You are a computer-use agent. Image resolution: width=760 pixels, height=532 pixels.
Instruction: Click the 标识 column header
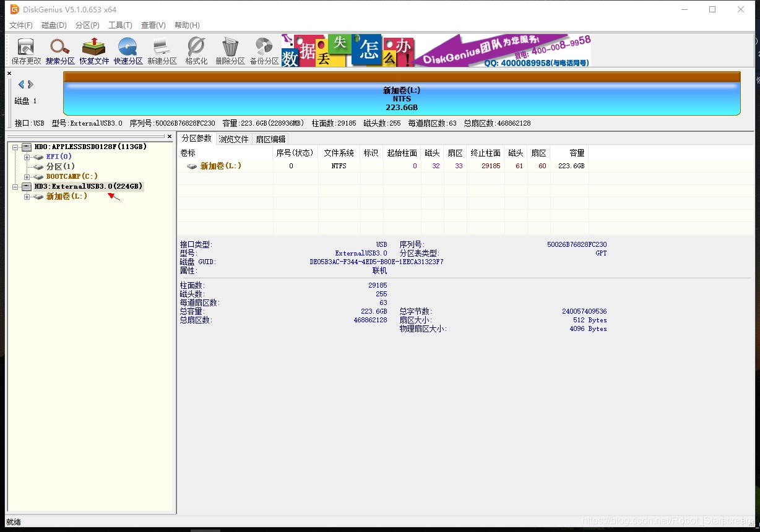pyautogui.click(x=371, y=153)
